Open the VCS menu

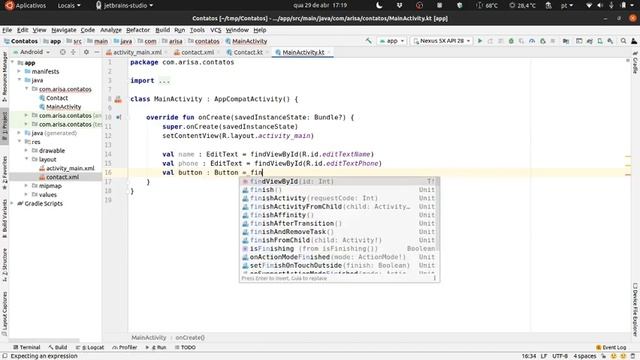click(x=216, y=30)
